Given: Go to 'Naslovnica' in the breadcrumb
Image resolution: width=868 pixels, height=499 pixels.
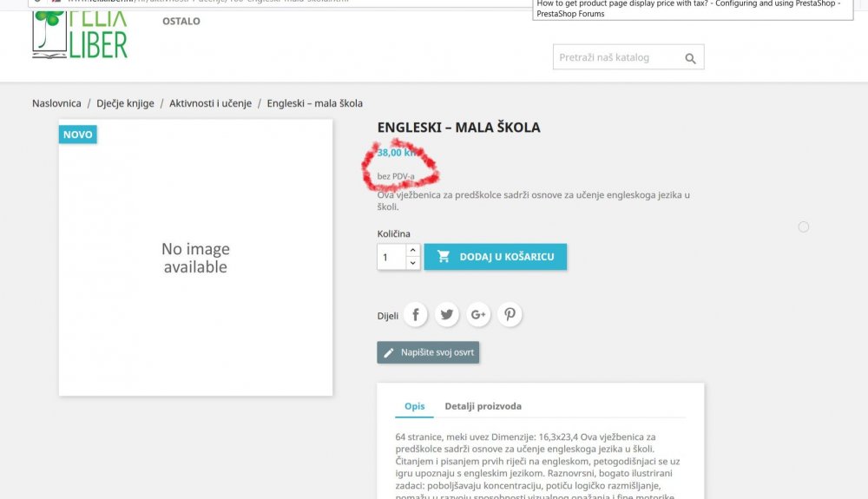Looking at the screenshot, I should point(56,103).
